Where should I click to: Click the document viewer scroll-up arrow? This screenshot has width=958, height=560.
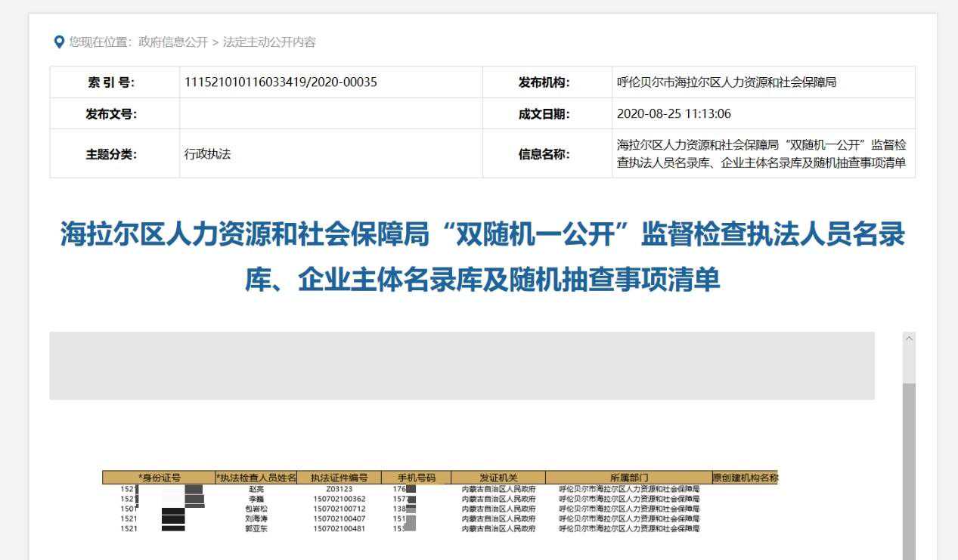(x=907, y=337)
